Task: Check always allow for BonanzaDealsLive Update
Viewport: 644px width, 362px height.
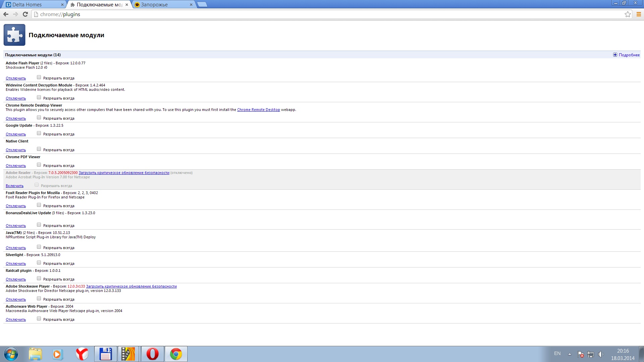Action: coord(39,225)
